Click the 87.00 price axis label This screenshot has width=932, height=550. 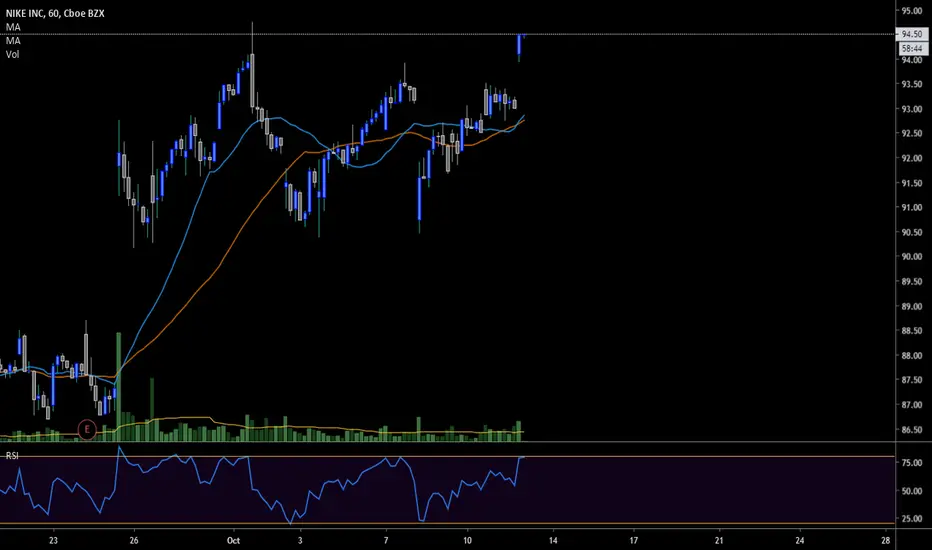(x=912, y=405)
